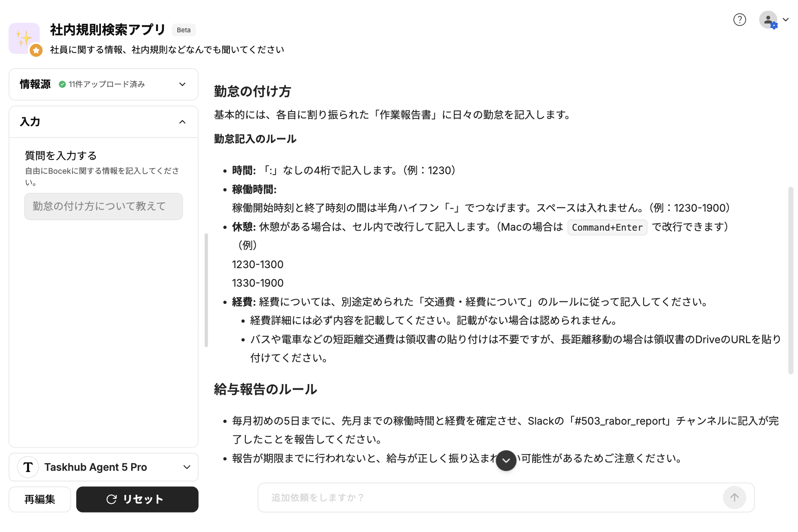798x532 pixels.
Task: Open the Taskhub Agent 5 Pro model dropdown
Action: [187, 467]
